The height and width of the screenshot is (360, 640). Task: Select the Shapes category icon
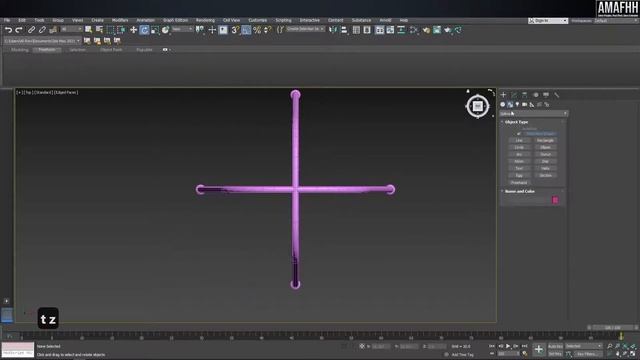510,104
